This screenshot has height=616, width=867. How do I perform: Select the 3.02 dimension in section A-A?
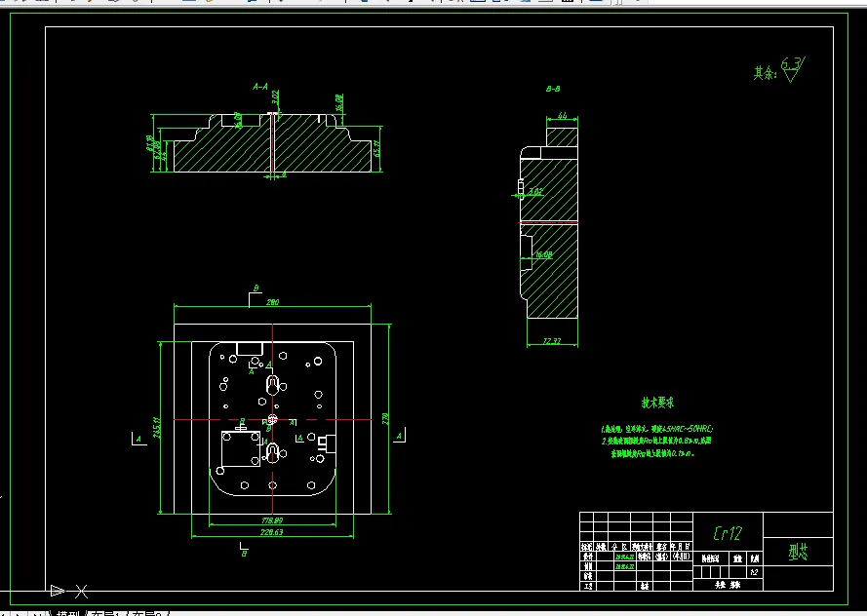click(275, 97)
